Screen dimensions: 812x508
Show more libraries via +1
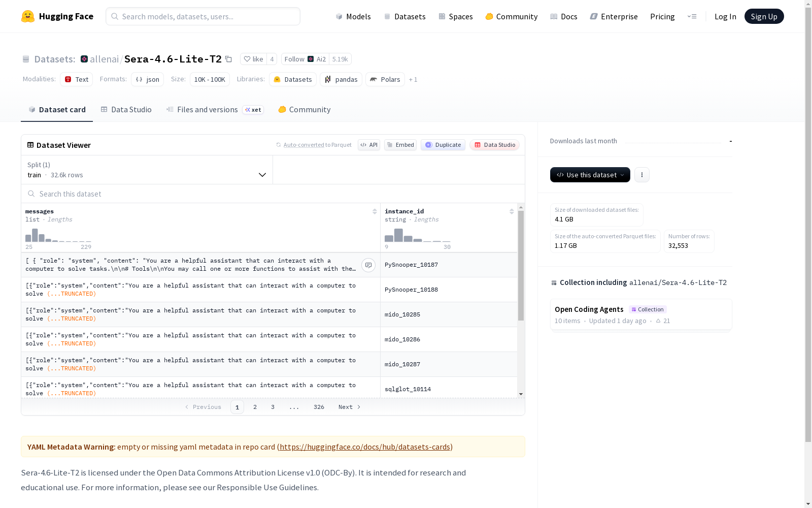[413, 79]
